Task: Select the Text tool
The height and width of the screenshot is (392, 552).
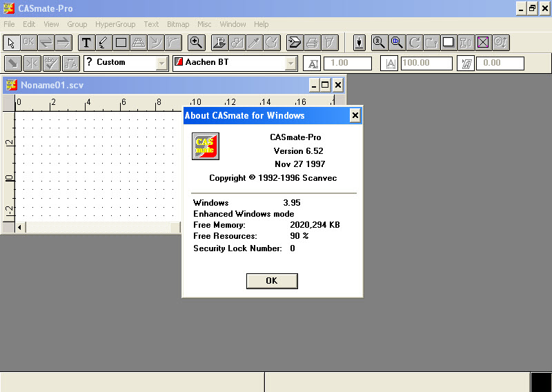Action: coord(86,43)
